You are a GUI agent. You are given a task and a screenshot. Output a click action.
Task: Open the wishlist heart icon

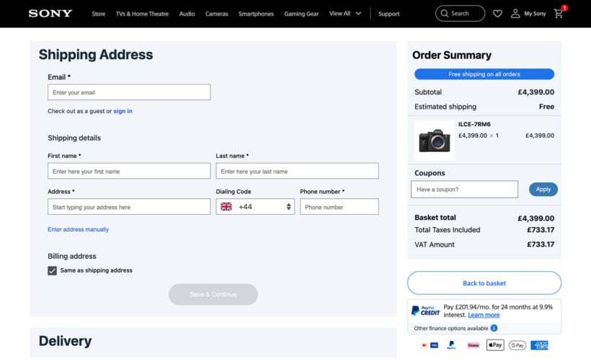click(x=497, y=14)
